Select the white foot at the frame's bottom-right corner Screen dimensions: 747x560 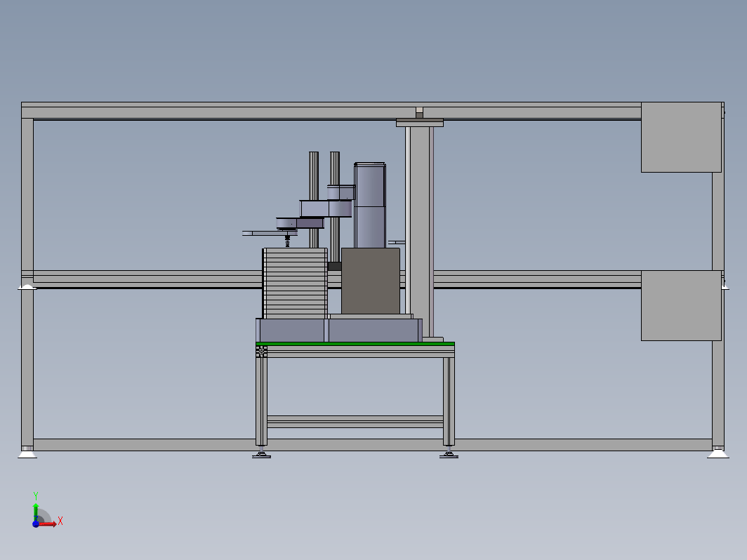[x=718, y=453]
